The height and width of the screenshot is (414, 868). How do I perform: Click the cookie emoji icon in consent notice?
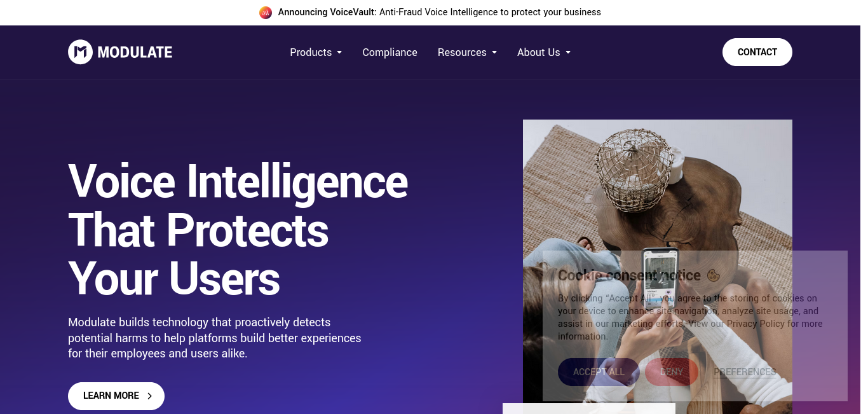click(713, 275)
